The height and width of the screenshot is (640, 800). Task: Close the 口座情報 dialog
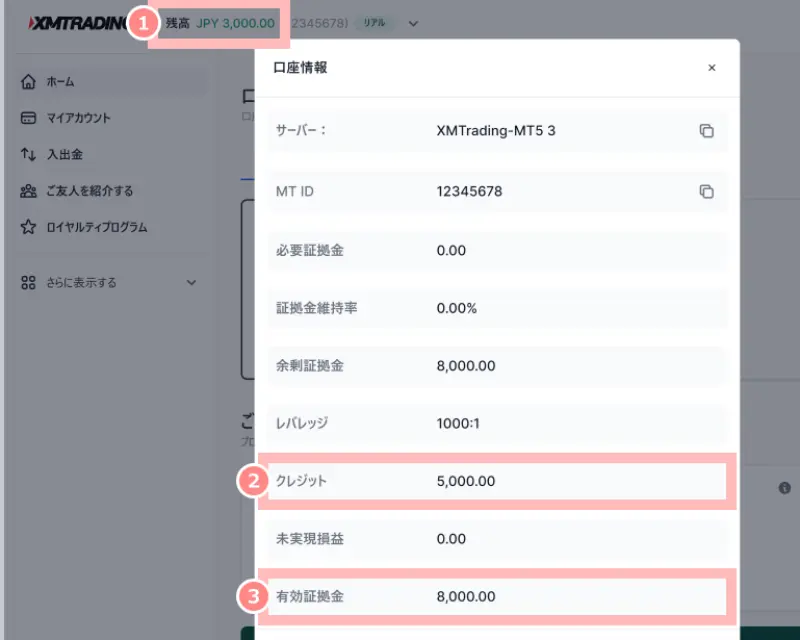(x=712, y=68)
